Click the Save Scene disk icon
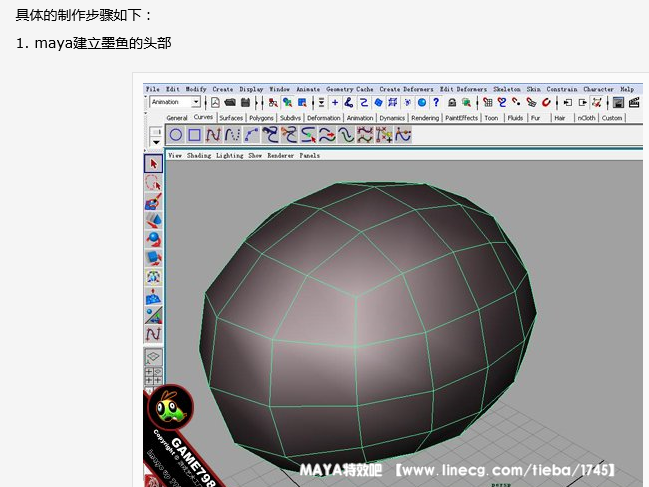The image size is (649, 487). 245,102
